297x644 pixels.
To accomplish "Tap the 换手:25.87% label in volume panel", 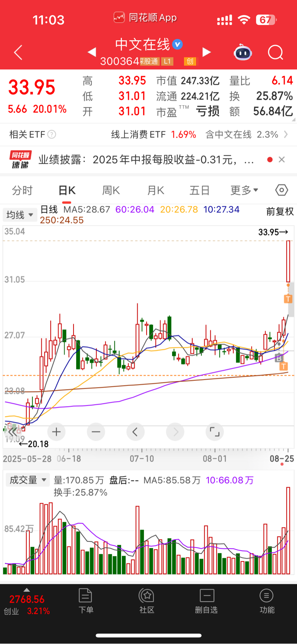I will (80, 493).
